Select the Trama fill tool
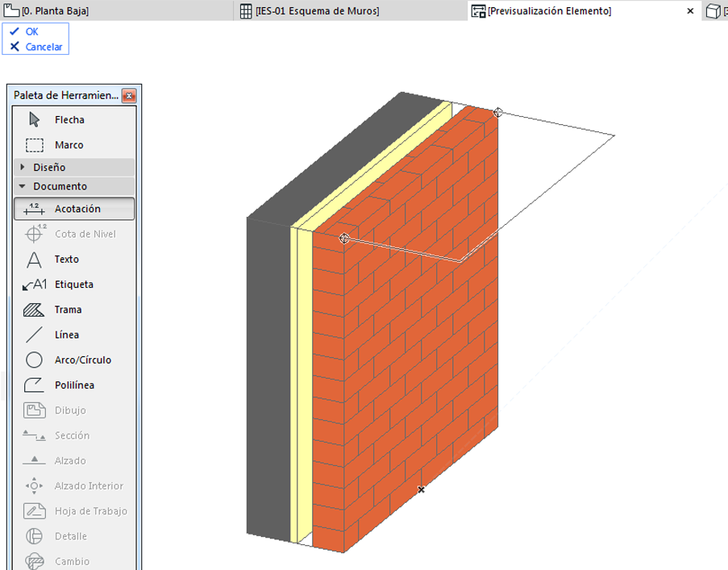This screenshot has width=728, height=570. click(74, 310)
